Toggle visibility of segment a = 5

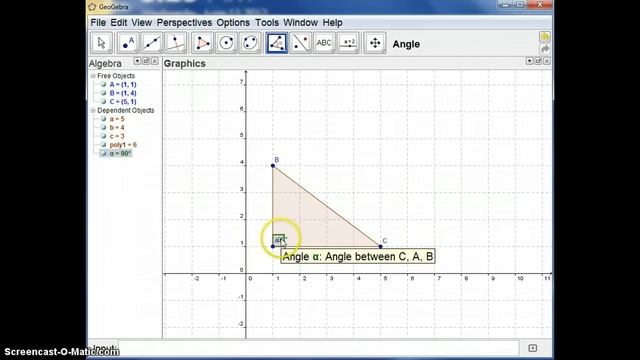click(103, 119)
